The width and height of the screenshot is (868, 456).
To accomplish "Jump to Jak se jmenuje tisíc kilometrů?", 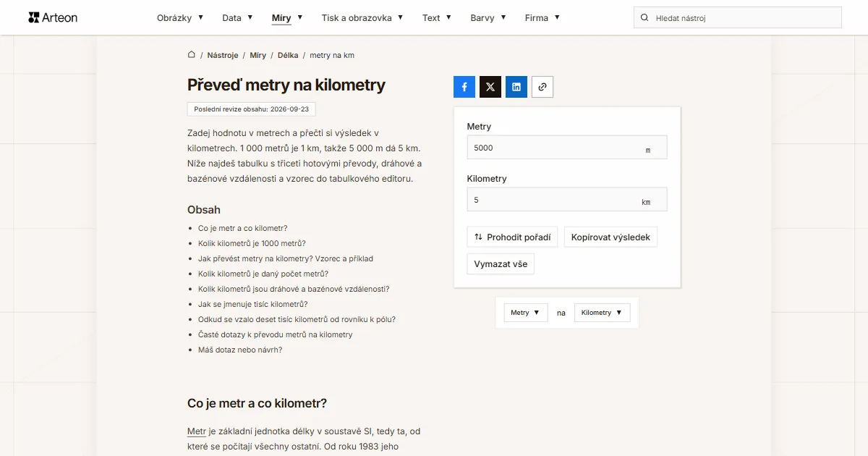I will tap(253, 304).
